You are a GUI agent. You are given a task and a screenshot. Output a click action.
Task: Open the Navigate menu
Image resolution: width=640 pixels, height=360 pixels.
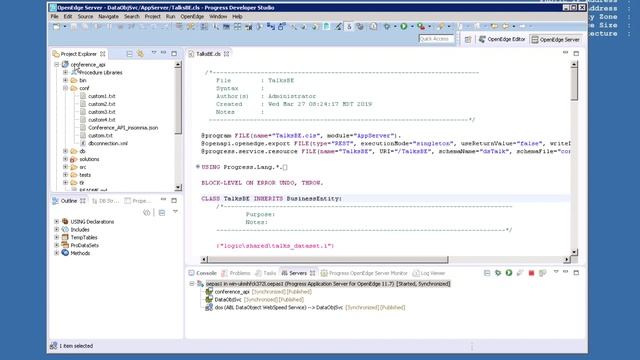108,17
